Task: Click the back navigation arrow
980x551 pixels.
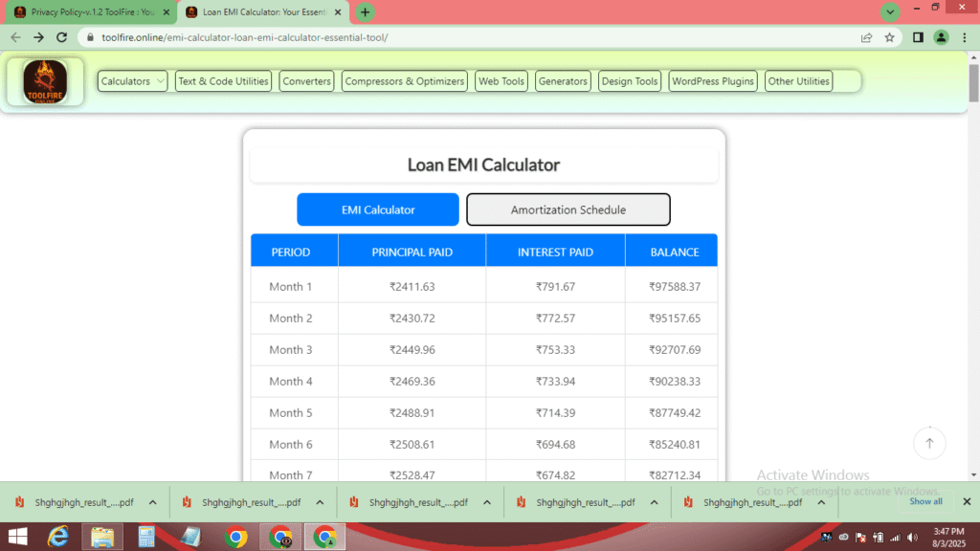Action: pyautogui.click(x=15, y=37)
